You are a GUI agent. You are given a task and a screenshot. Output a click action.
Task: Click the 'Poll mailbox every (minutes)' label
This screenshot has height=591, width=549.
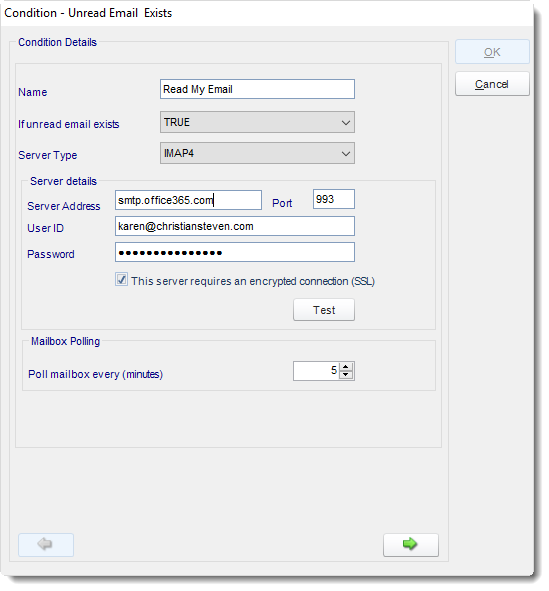tap(95, 374)
